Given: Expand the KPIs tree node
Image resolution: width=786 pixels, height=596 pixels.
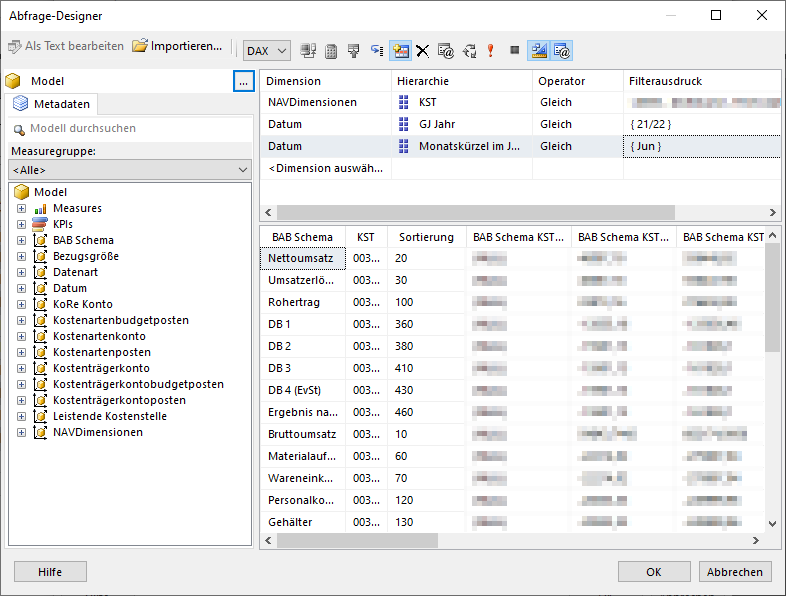Looking at the screenshot, I should [x=22, y=224].
